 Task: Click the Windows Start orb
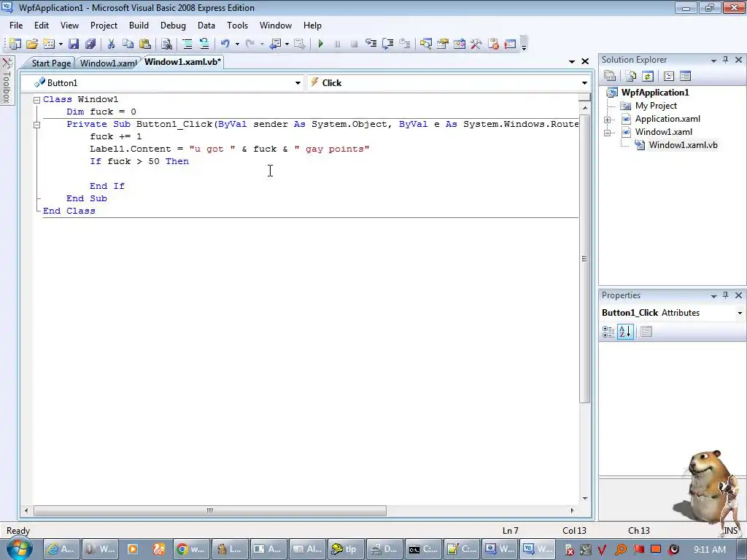click(20, 548)
